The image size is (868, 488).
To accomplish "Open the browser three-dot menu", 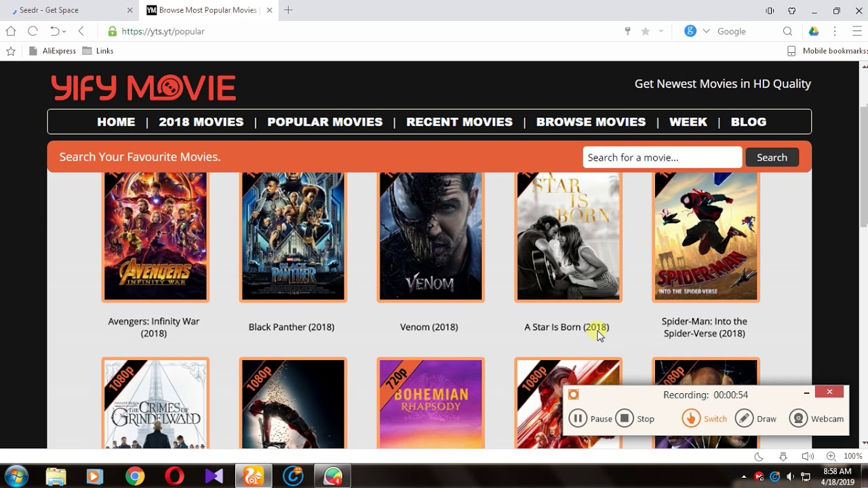I will click(835, 31).
